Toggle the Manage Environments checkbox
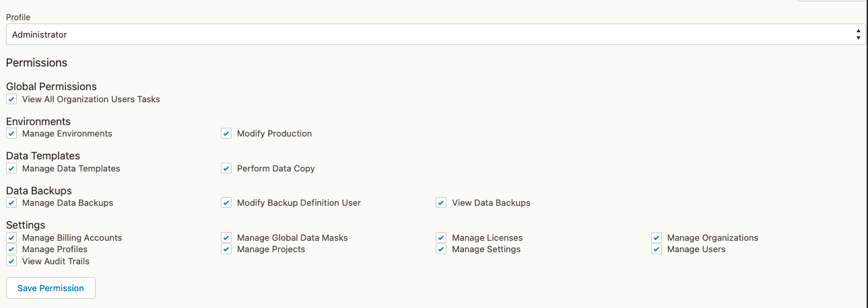Screen dimensions: 868x308 coord(11,134)
